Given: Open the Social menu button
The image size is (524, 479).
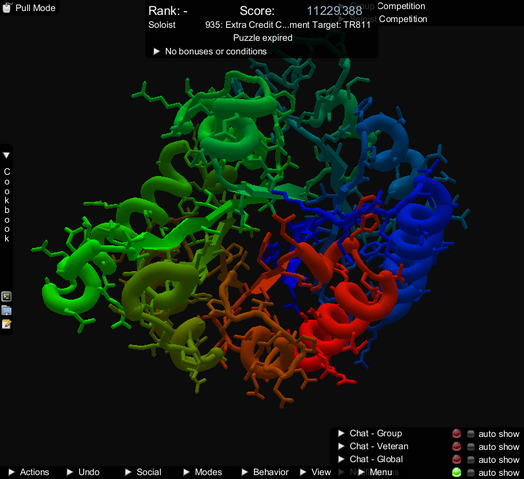Looking at the screenshot, I should click(143, 472).
